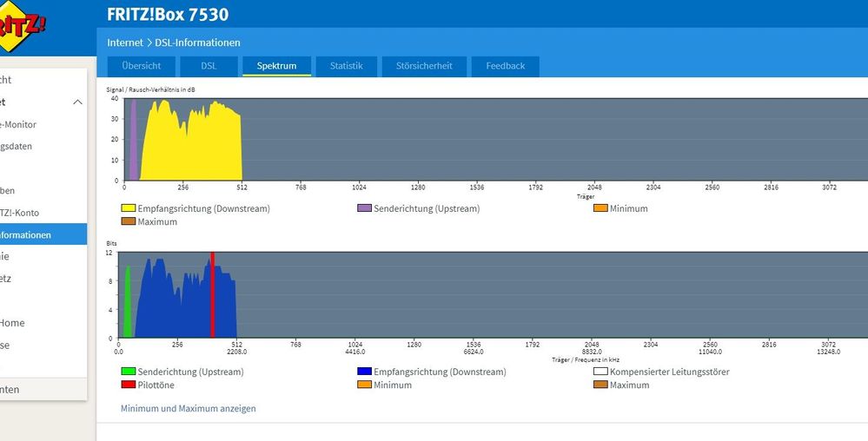Open the Feedback tab
The width and height of the screenshot is (868, 441).
506,66
